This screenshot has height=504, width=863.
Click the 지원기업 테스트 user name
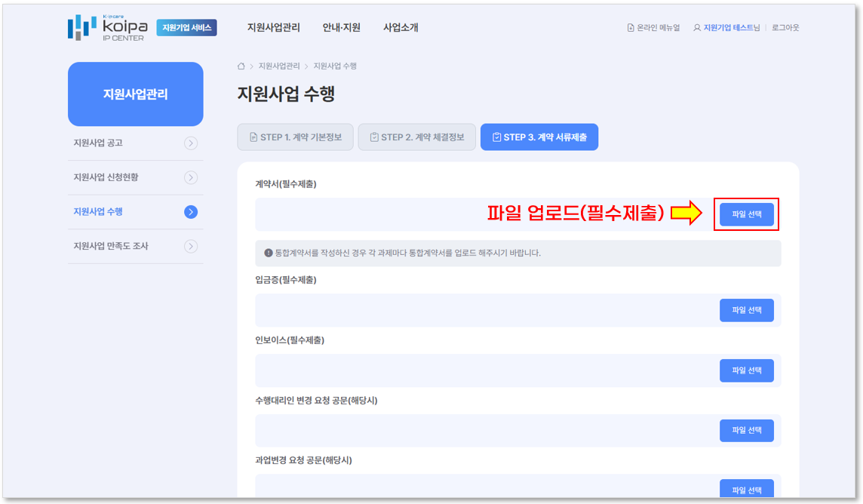tap(728, 27)
